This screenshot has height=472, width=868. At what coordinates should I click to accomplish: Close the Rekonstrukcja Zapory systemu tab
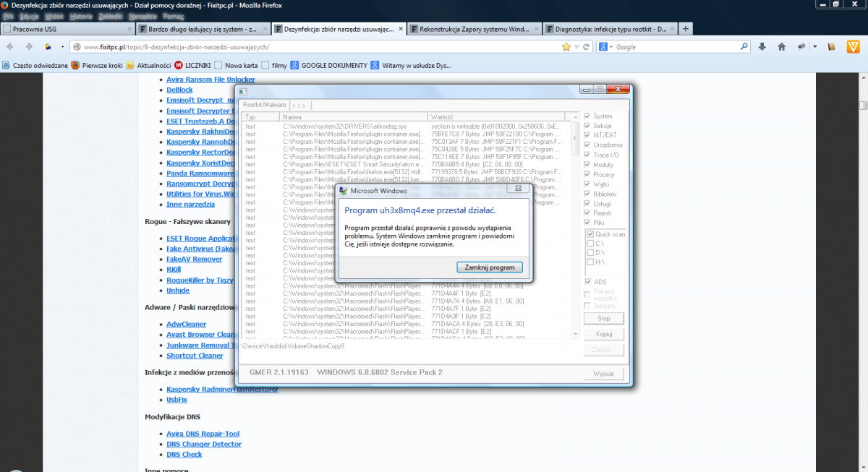tap(536, 30)
